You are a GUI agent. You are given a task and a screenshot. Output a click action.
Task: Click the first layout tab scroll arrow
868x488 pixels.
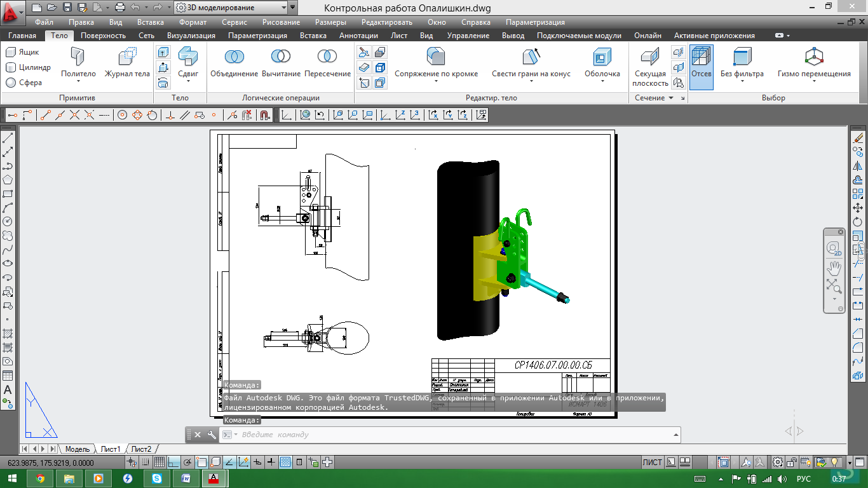pos(26,449)
